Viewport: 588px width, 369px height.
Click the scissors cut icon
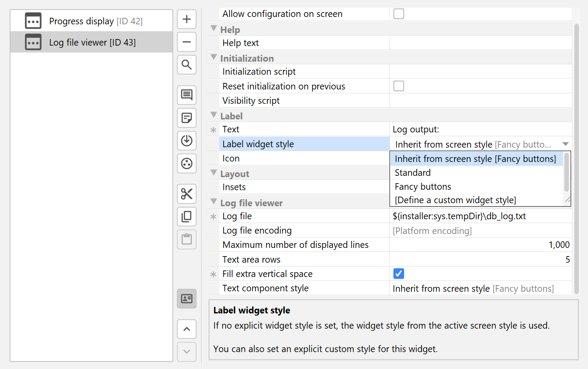187,194
